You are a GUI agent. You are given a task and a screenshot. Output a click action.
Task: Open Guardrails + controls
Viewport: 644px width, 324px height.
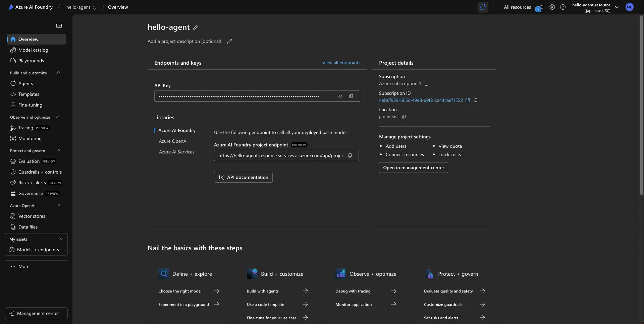pos(36,172)
